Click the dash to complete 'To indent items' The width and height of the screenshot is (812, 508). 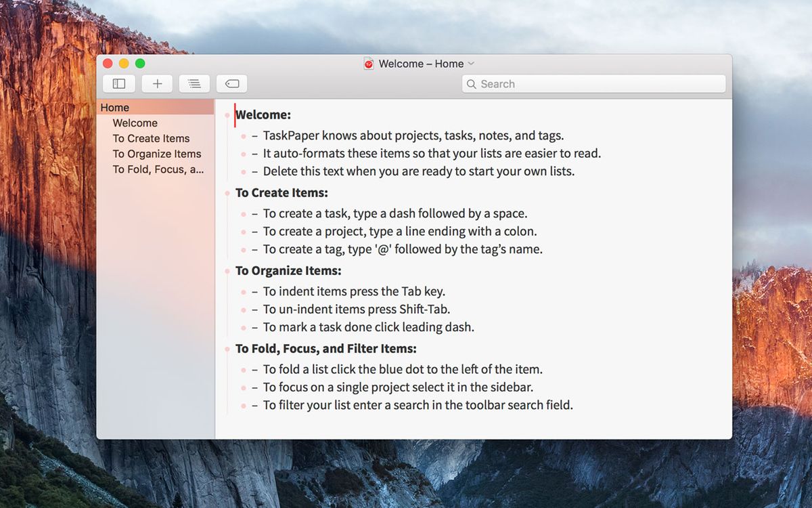click(x=256, y=291)
